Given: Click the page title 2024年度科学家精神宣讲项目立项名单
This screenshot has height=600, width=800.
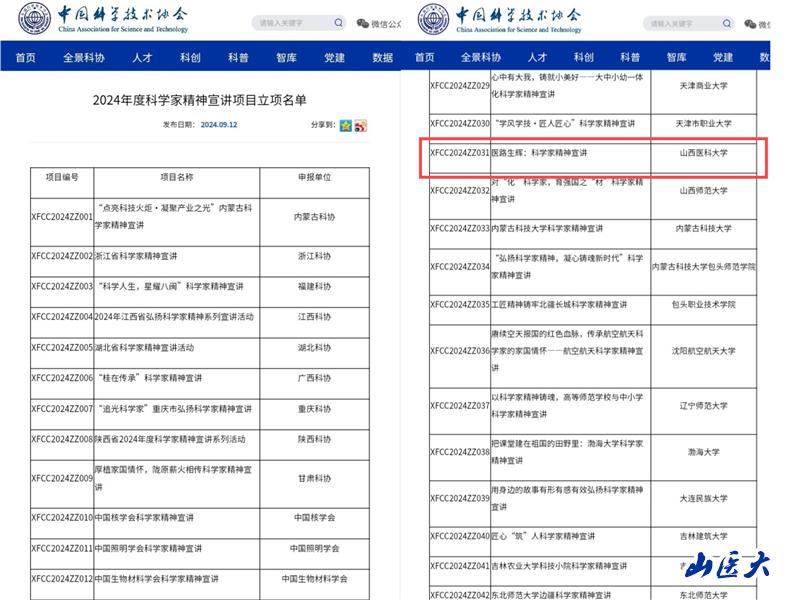Looking at the screenshot, I should click(199, 100).
